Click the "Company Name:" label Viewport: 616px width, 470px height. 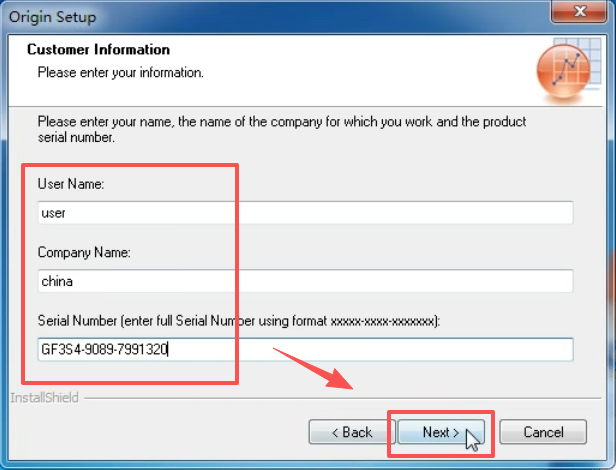tap(84, 252)
